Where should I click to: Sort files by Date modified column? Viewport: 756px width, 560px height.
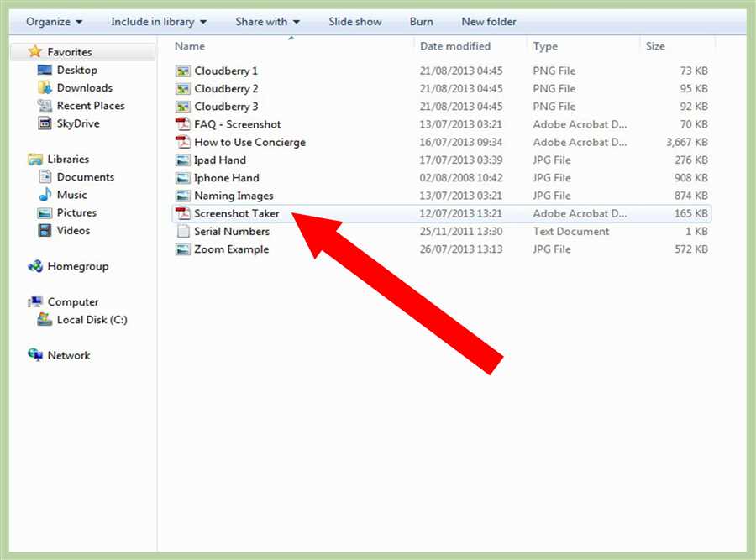[455, 46]
